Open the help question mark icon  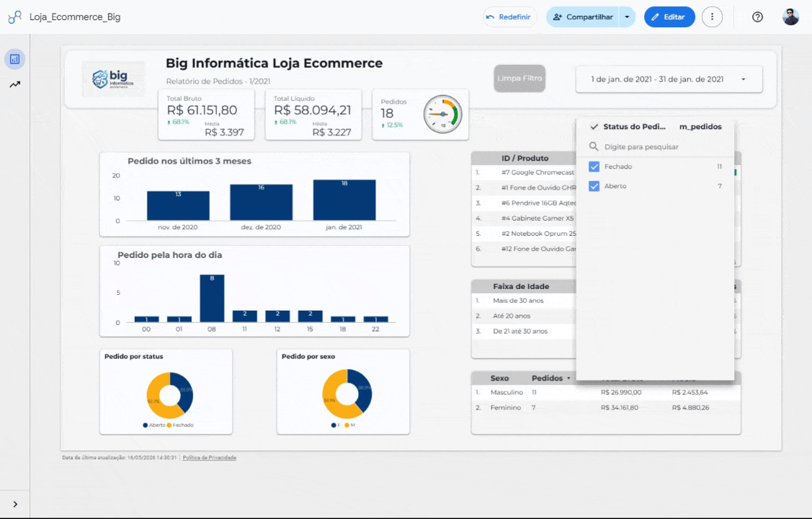pyautogui.click(x=757, y=17)
